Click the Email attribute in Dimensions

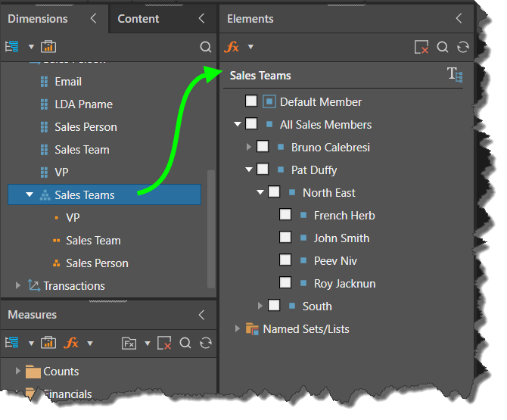[x=68, y=82]
